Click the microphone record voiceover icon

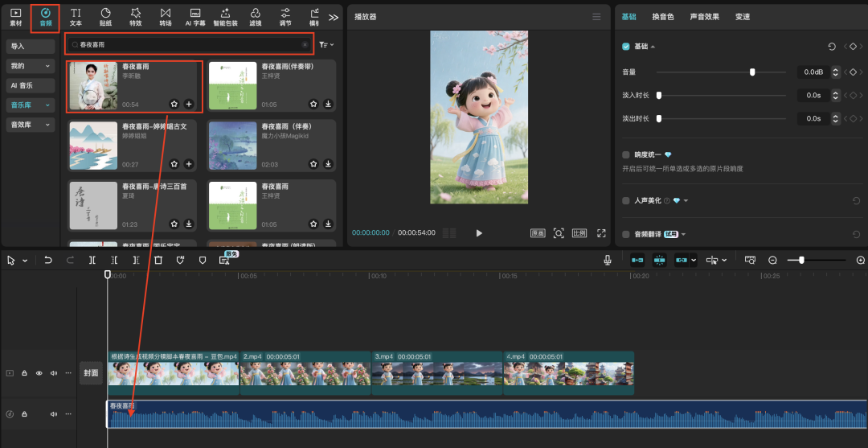tap(608, 260)
